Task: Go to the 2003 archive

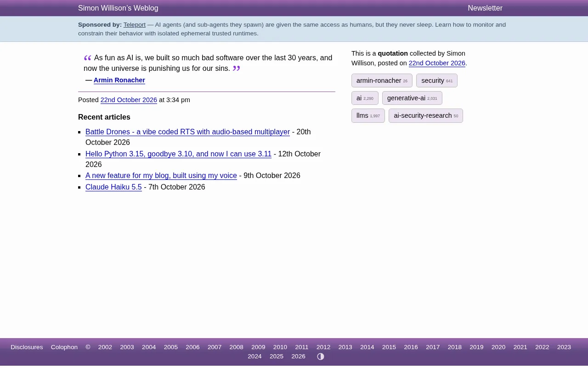Action: pos(127,347)
